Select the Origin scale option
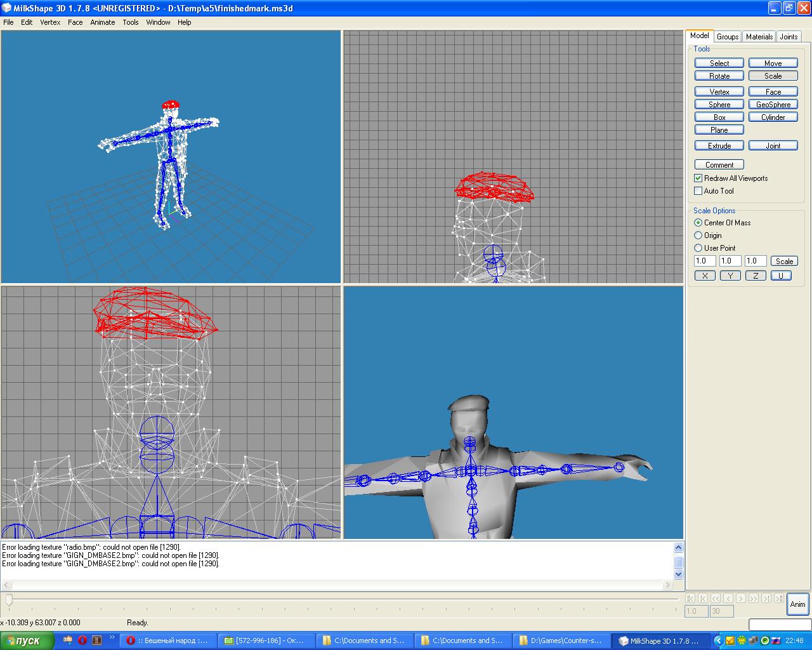This screenshot has width=812, height=650. 698,235
